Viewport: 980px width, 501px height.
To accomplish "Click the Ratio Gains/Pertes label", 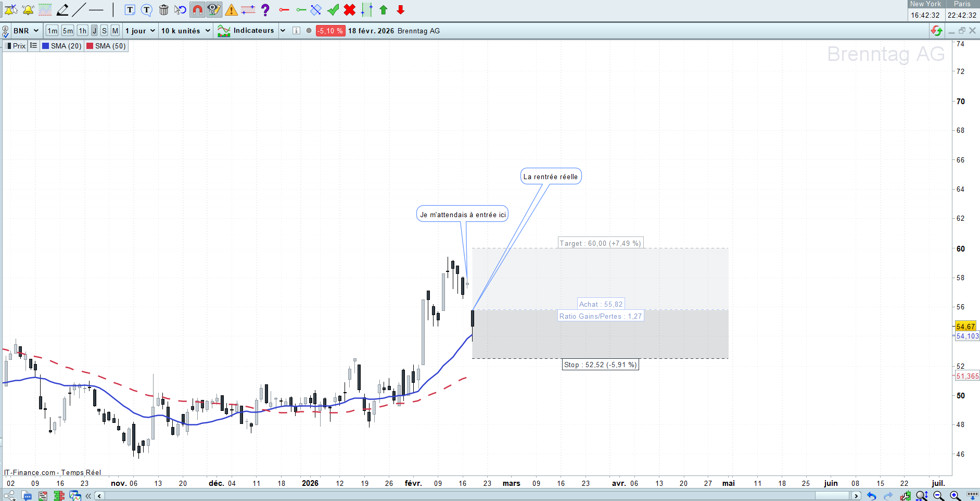I will (601, 316).
